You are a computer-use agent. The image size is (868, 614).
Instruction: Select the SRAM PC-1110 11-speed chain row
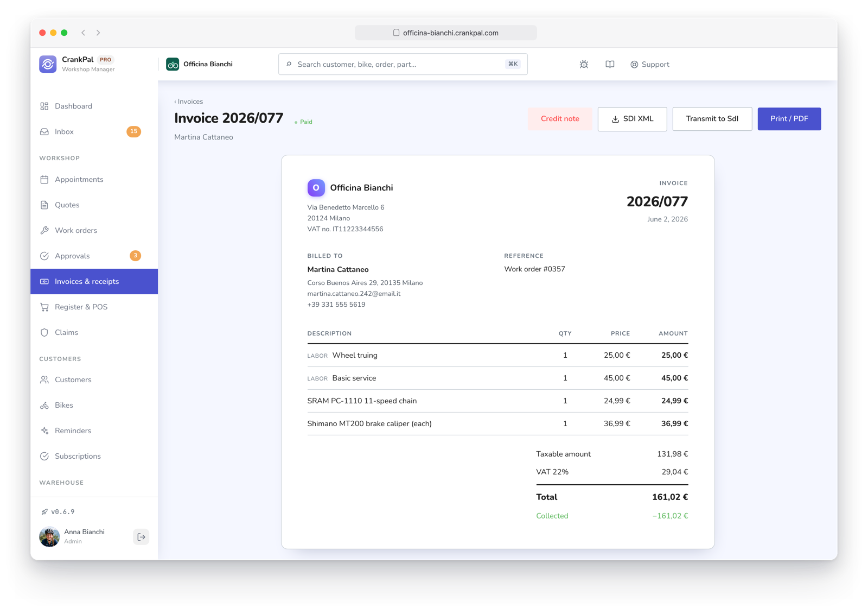(x=498, y=401)
